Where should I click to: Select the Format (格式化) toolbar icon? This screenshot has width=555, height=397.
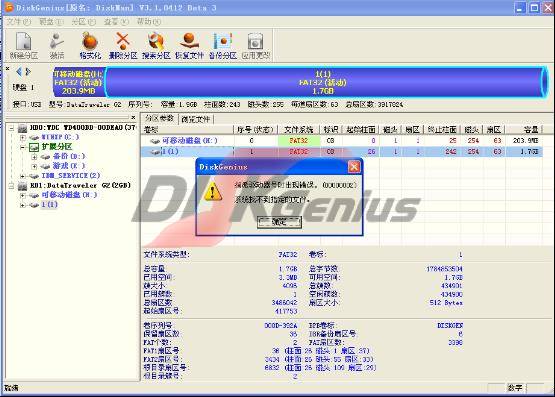(90, 45)
